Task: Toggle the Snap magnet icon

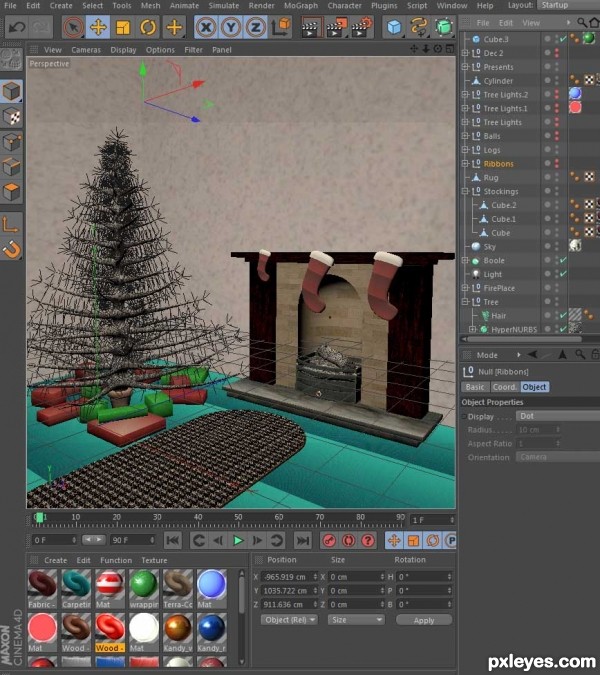Action: pos(11,249)
